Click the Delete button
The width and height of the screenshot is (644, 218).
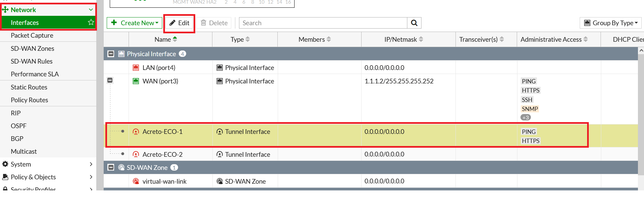click(214, 23)
